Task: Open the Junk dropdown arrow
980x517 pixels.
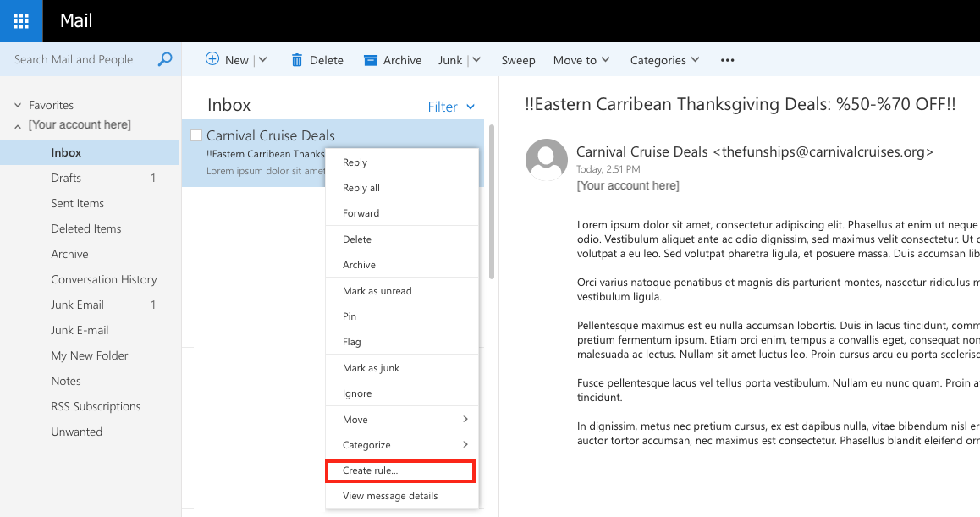Action: (x=476, y=60)
